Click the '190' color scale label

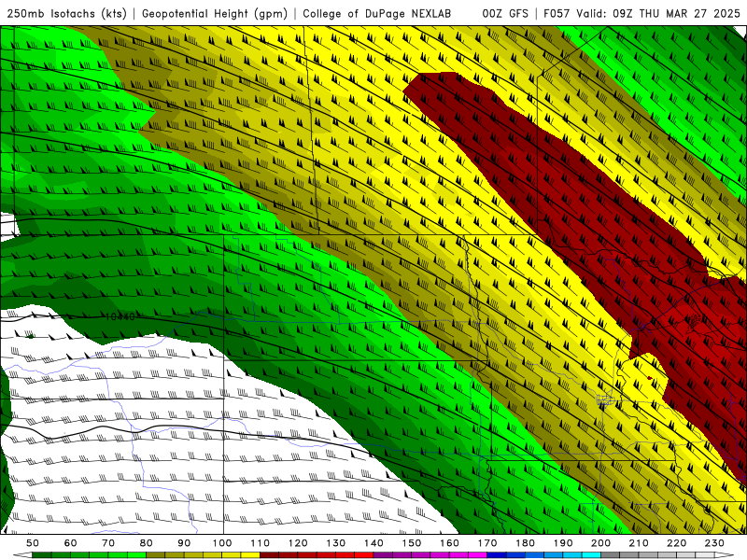click(563, 543)
